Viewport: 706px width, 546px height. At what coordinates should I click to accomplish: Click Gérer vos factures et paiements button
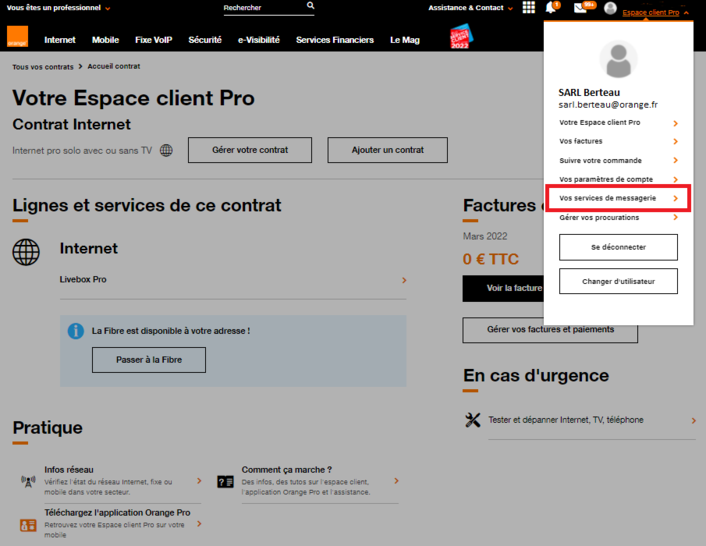point(550,330)
